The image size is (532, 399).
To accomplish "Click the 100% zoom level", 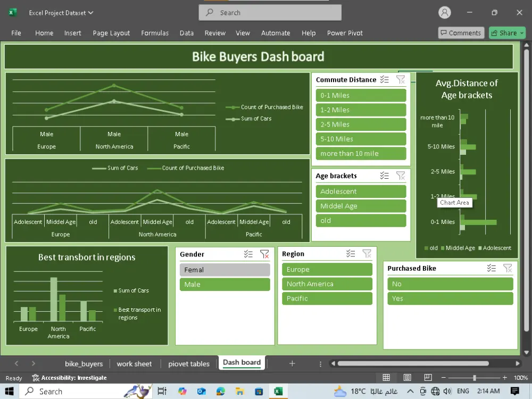I will click(x=520, y=378).
